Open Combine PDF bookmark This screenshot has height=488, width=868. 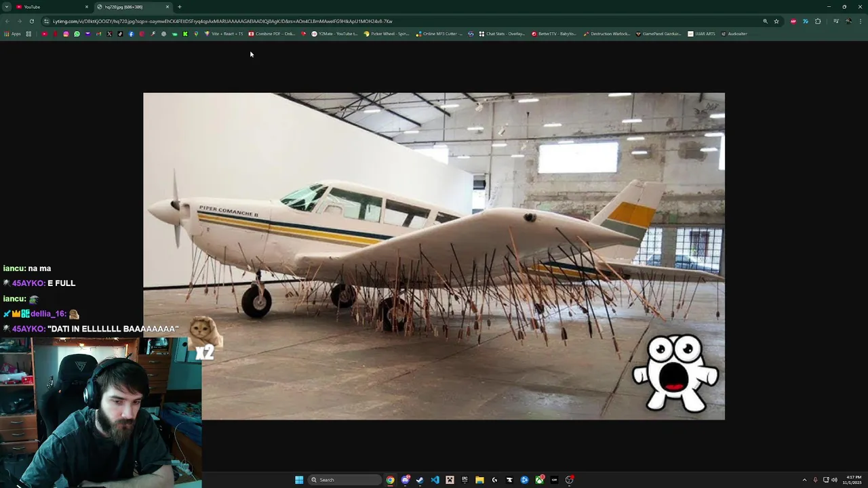[272, 34]
